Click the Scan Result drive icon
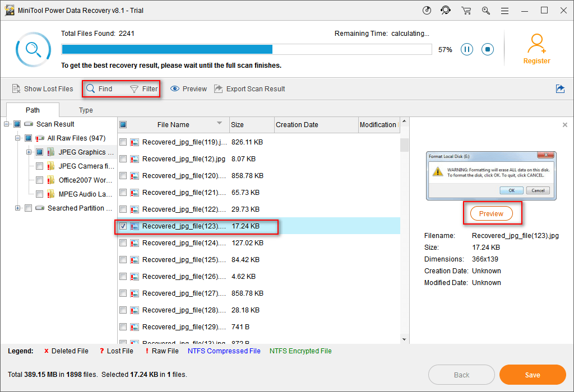 [29, 124]
